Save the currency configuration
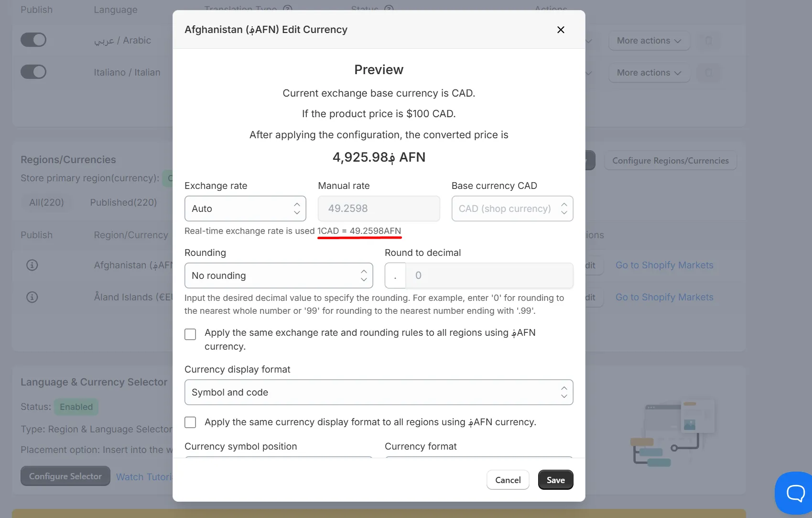The width and height of the screenshot is (812, 518). [555, 480]
